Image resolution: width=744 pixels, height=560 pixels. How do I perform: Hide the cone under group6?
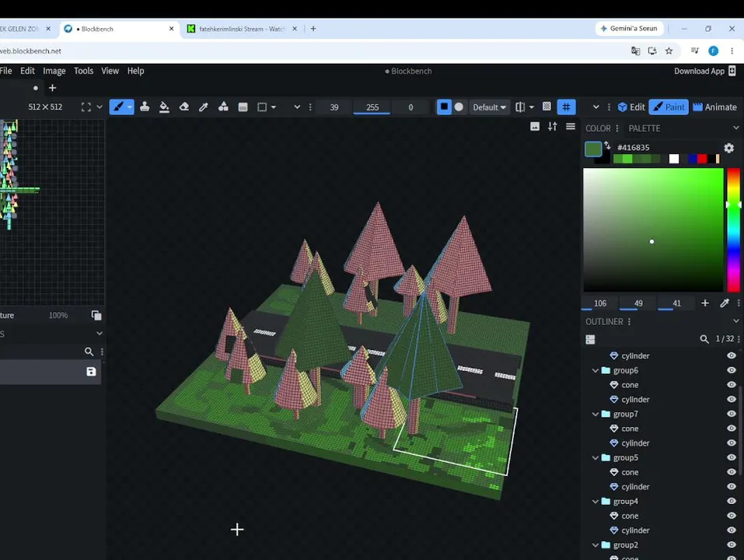(732, 384)
